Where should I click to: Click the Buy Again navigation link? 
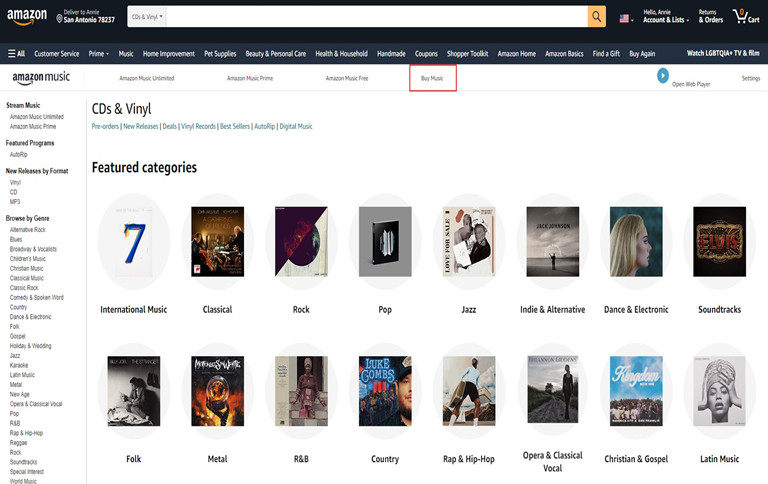[642, 53]
